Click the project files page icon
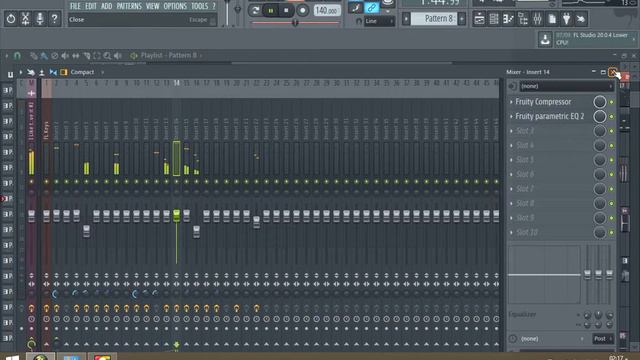The width and height of the screenshot is (640, 360). click(x=552, y=19)
